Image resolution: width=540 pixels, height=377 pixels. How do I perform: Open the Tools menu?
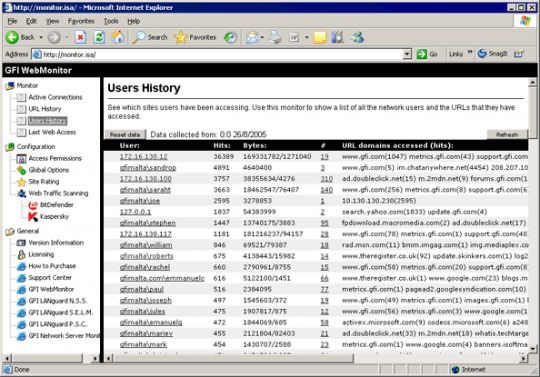[111, 21]
